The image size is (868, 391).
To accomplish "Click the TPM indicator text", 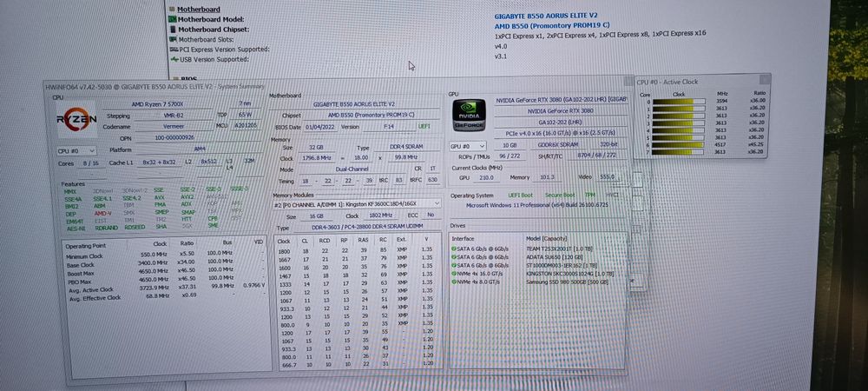I will pos(590,195).
